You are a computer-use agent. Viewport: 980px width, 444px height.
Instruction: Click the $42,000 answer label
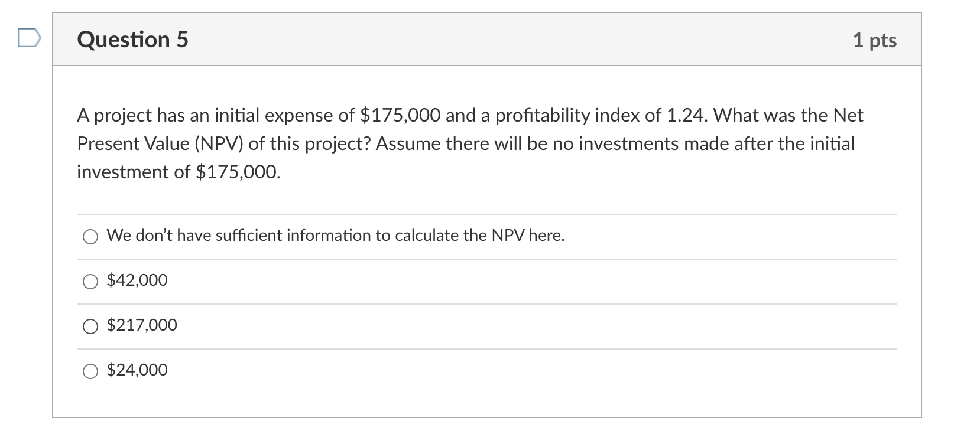pos(137,280)
